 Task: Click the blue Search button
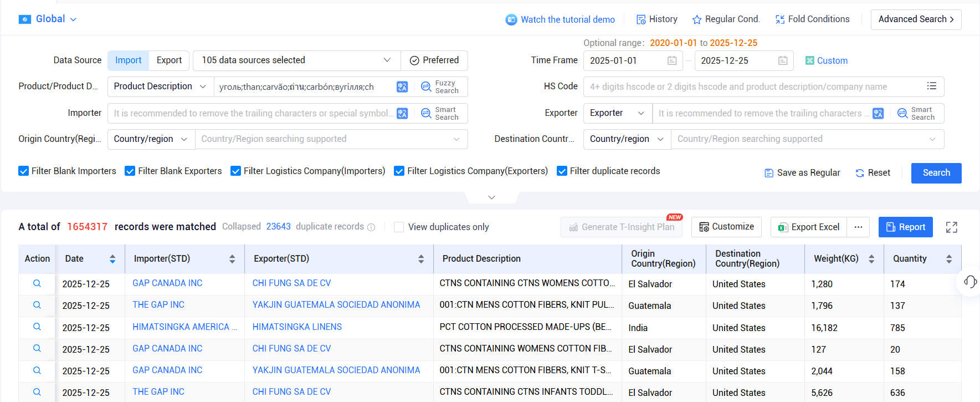coord(936,173)
